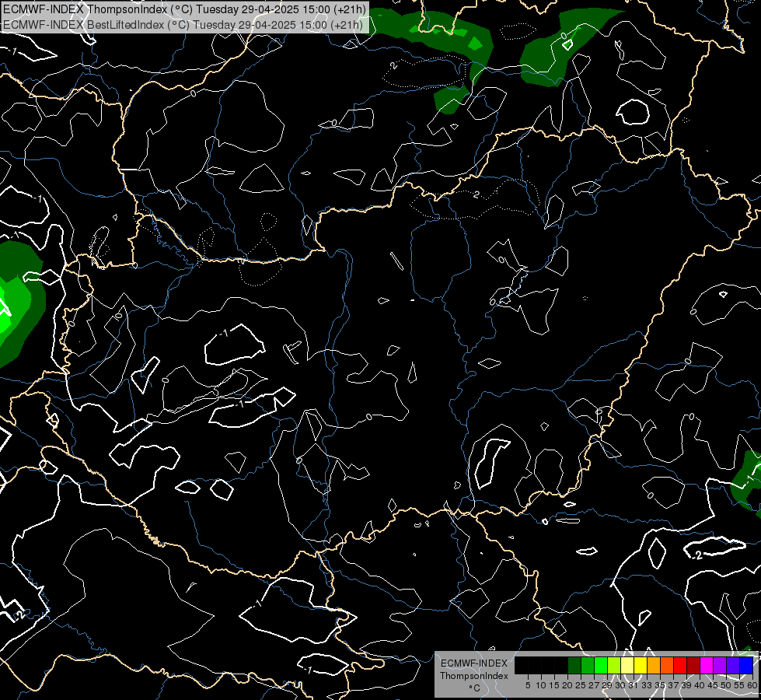Click the legend's ECMWF-INDEX label
Viewport: 761px width, 700px height.
pos(474,663)
